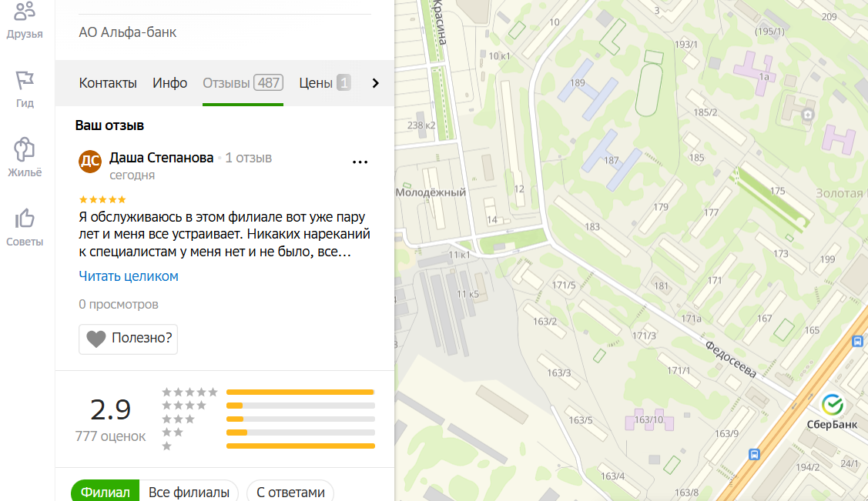Click the medical marker icon on map

[808, 115]
